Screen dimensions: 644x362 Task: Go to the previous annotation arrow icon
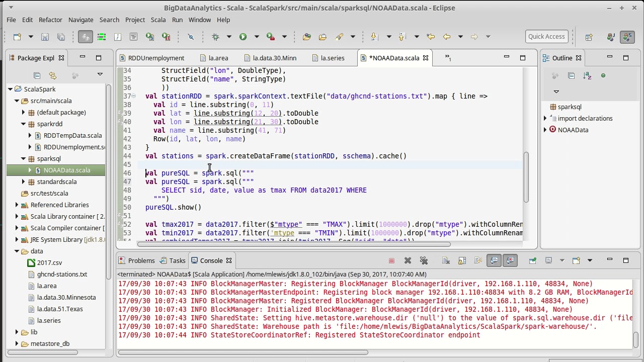(401, 37)
